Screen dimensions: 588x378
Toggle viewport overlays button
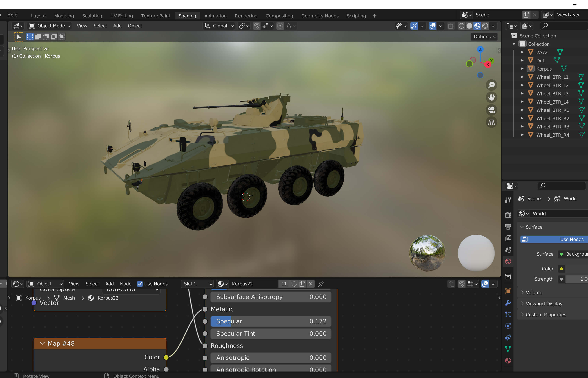point(433,26)
